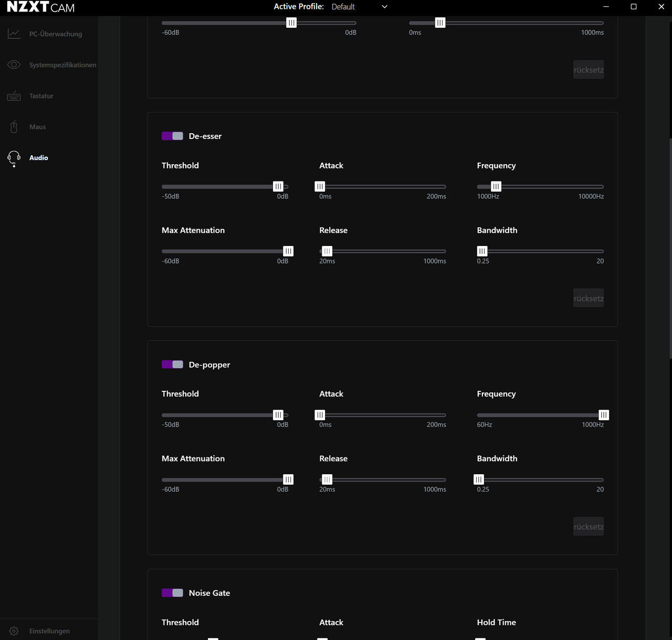Click De-esser Release slider handle
The height and width of the screenshot is (640, 672).
click(327, 251)
